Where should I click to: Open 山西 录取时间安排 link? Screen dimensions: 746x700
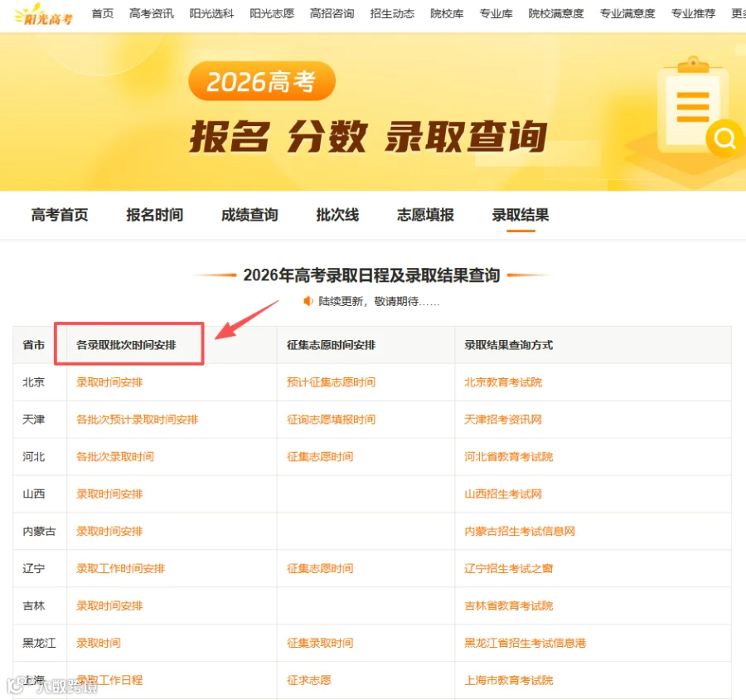(109, 493)
